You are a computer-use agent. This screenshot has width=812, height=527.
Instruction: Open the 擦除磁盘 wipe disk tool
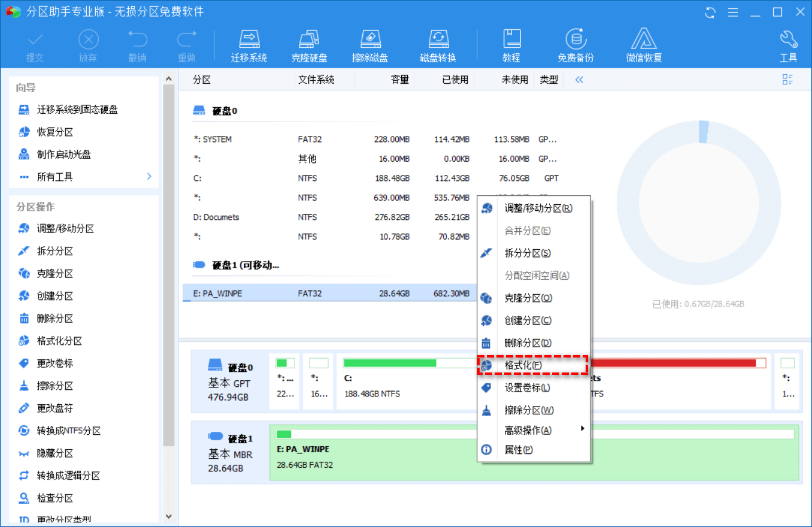(x=370, y=45)
